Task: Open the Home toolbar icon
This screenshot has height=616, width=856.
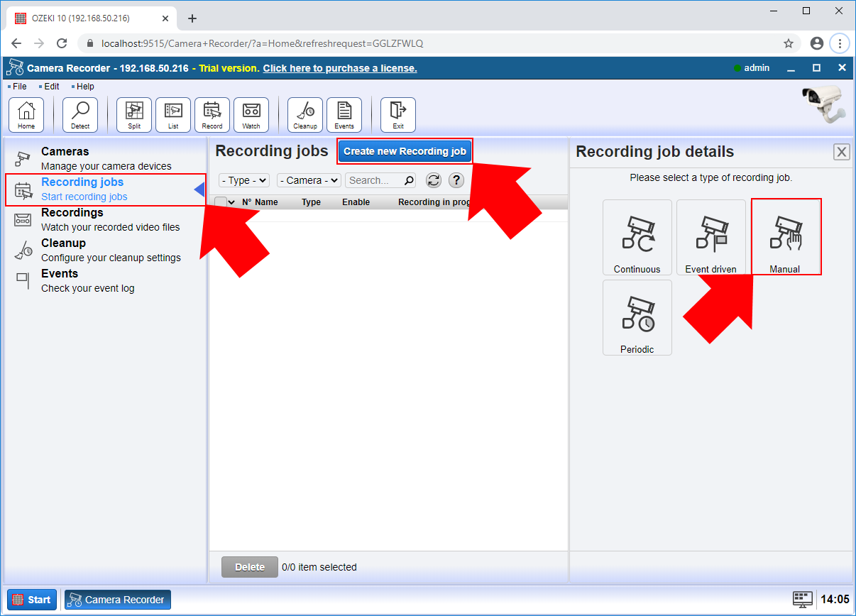Action: [x=26, y=115]
